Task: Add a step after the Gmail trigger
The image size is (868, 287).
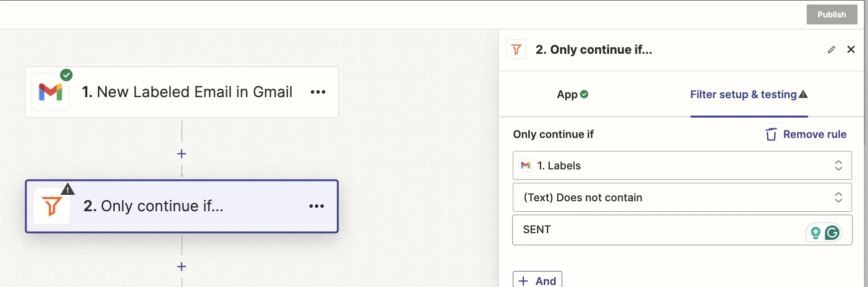Action: tap(182, 154)
